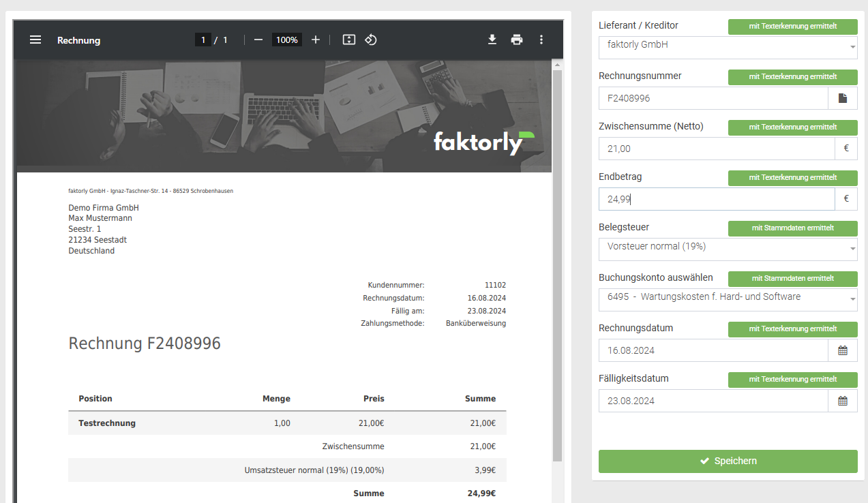The image size is (868, 503).
Task: Click the invoice date '16.08.2024' in PDF
Action: [487, 299]
